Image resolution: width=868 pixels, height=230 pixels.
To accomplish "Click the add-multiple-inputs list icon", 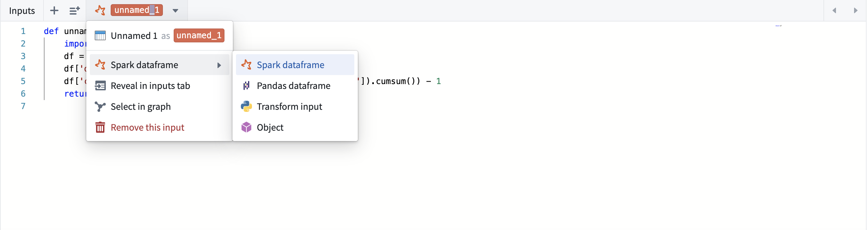I will pos(74,10).
